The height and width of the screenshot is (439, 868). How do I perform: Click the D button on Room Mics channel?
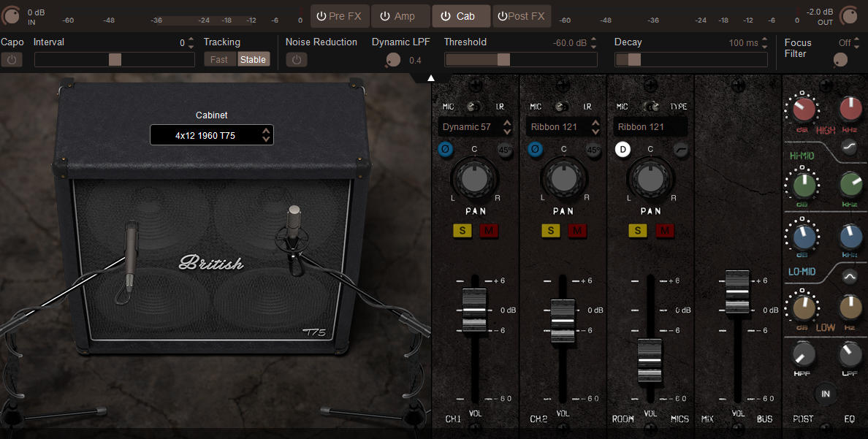(623, 150)
